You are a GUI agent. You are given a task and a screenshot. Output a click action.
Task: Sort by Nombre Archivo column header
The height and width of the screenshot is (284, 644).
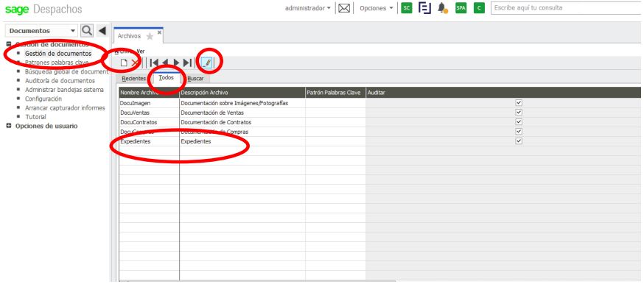click(x=149, y=93)
